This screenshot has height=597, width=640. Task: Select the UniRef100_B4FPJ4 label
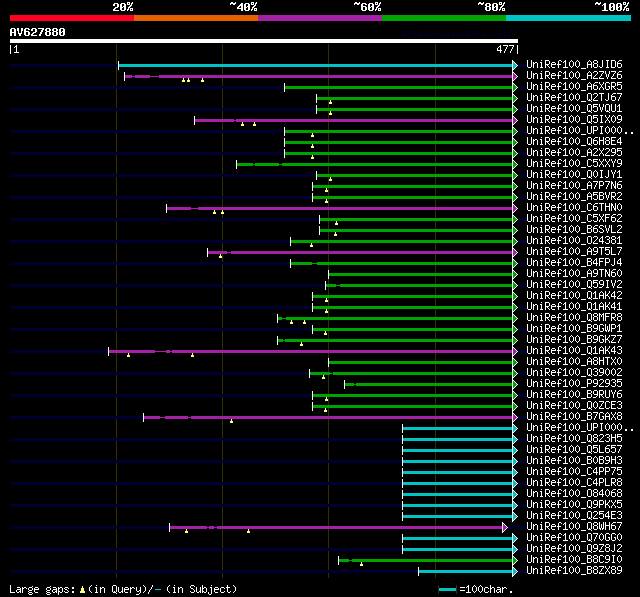(574, 263)
